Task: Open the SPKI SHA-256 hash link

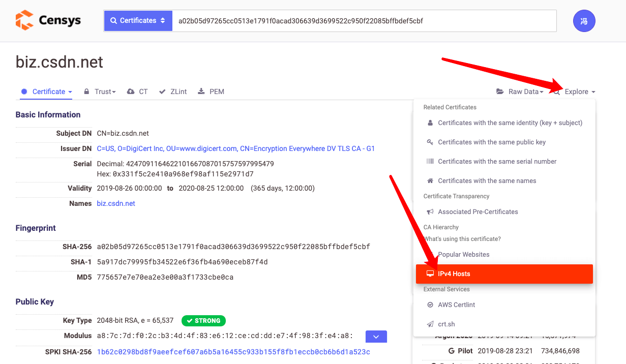Action: [x=233, y=352]
